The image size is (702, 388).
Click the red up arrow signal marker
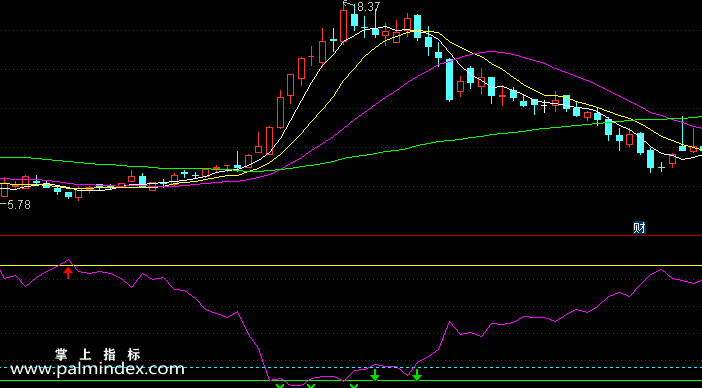68,273
